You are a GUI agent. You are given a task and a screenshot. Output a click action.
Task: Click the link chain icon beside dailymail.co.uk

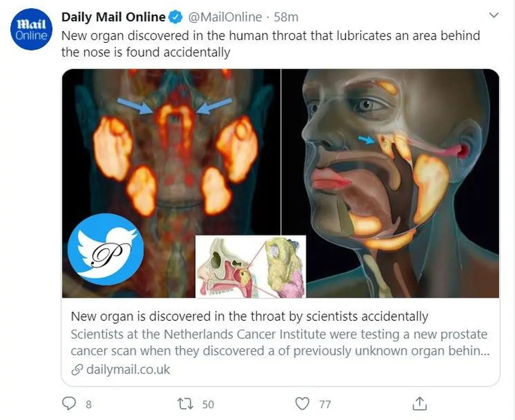[76, 369]
